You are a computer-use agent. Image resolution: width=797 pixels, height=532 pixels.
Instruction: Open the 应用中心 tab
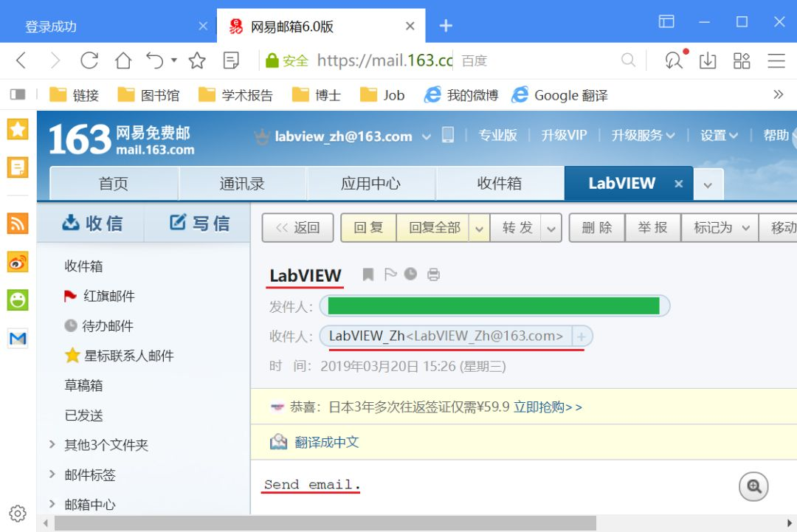coord(371,184)
